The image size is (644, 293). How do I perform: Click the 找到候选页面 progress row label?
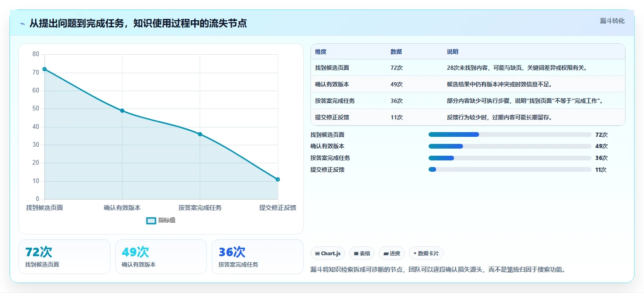tap(327, 134)
